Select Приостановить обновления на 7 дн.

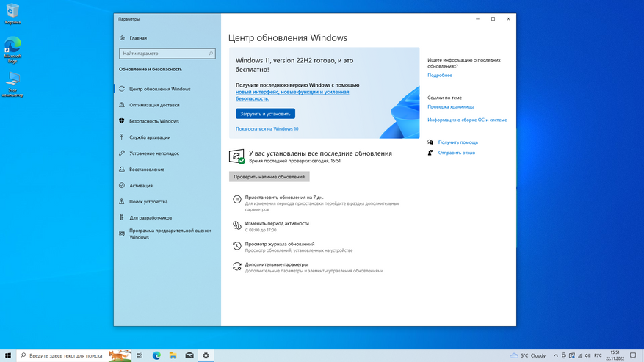pos(284,198)
